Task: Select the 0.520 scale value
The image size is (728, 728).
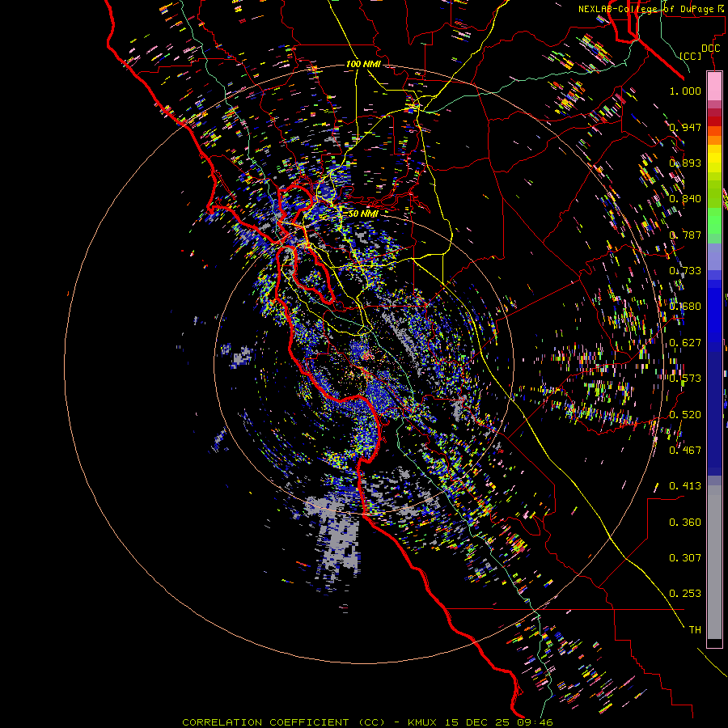Action: pos(685,415)
